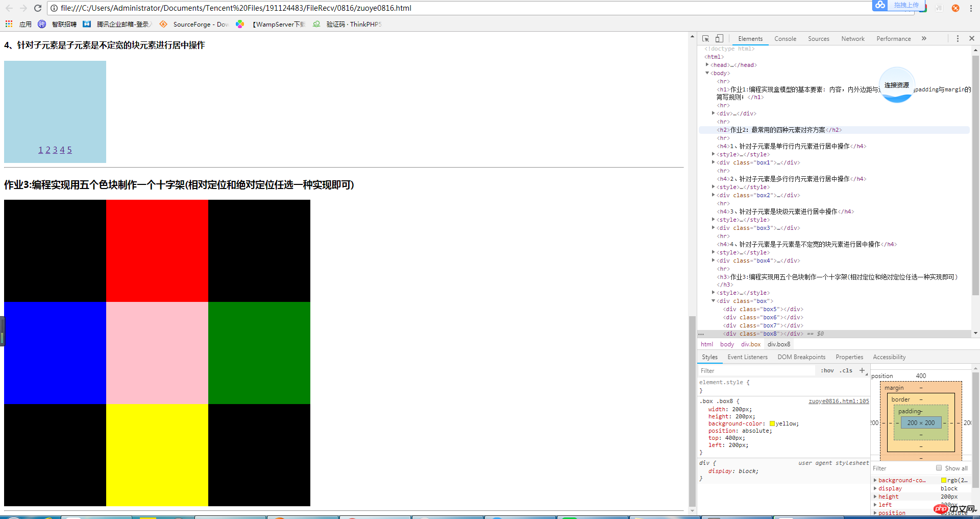Open the 验证码 ThinkPHP5 bookmark
Image resolution: width=980 pixels, height=519 pixels.
click(347, 24)
